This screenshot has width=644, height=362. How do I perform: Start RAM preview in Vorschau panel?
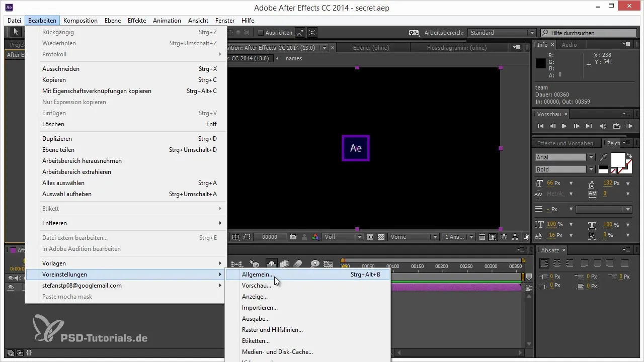pos(629,126)
